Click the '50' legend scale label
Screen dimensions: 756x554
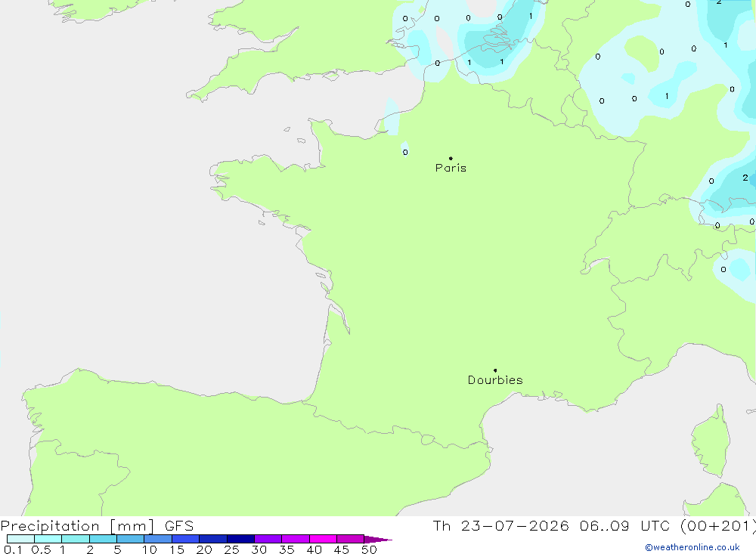point(370,549)
